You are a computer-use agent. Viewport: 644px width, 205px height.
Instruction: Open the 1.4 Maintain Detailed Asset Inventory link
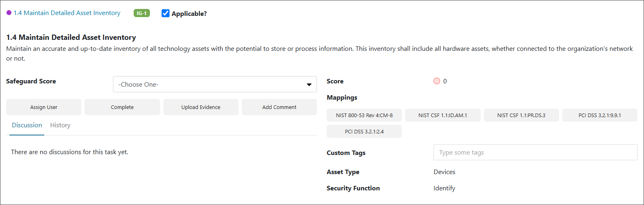(x=67, y=13)
